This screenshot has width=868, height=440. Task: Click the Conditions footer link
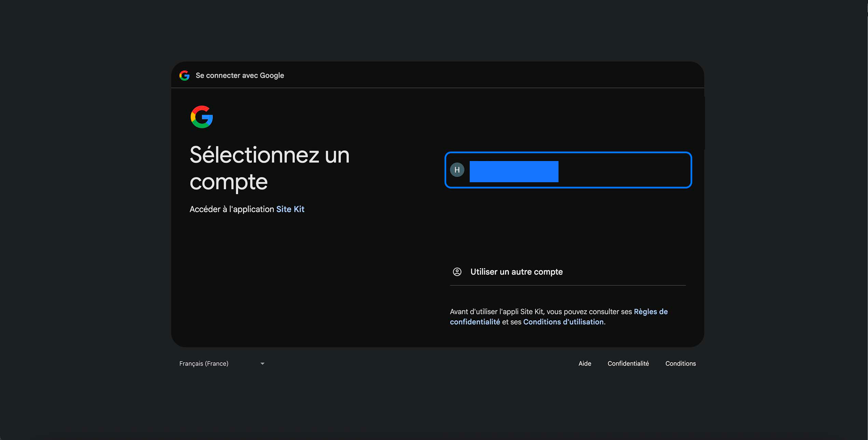[x=680, y=363]
